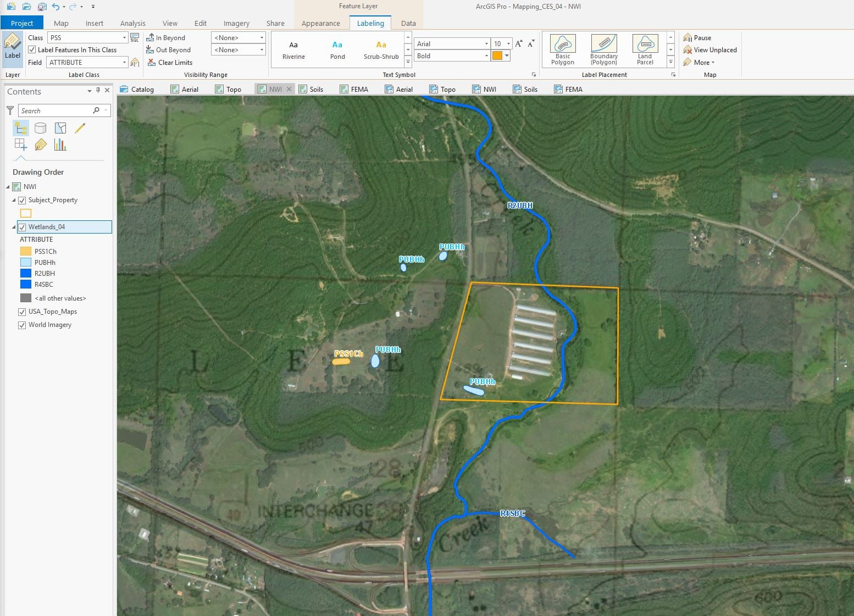The width and height of the screenshot is (854, 616).
Task: Switch to List By Snapping view
Action: click(x=21, y=145)
